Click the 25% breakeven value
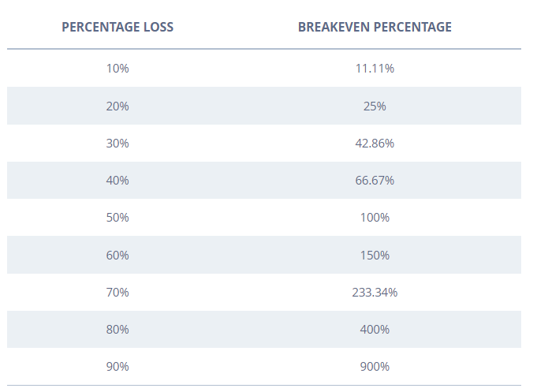The height and width of the screenshot is (392, 537). [375, 106]
